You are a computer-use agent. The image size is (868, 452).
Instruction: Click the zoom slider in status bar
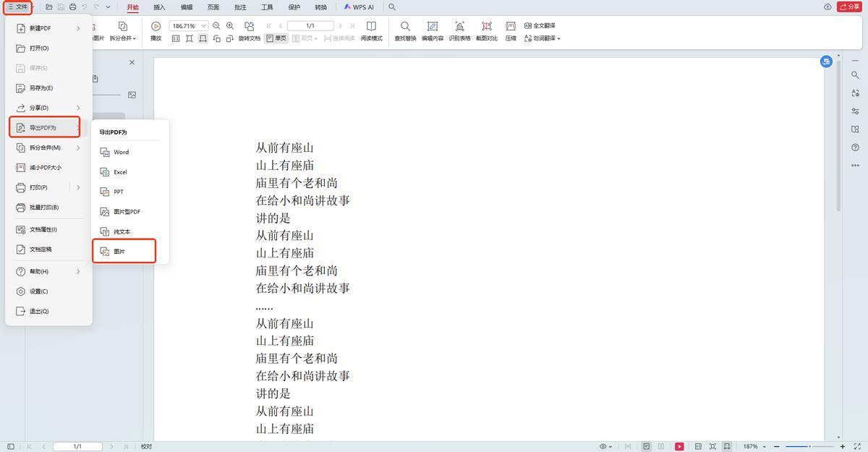point(809,447)
